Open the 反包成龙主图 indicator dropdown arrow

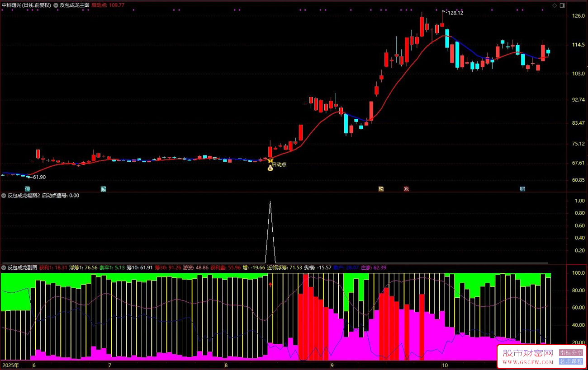point(56,5)
